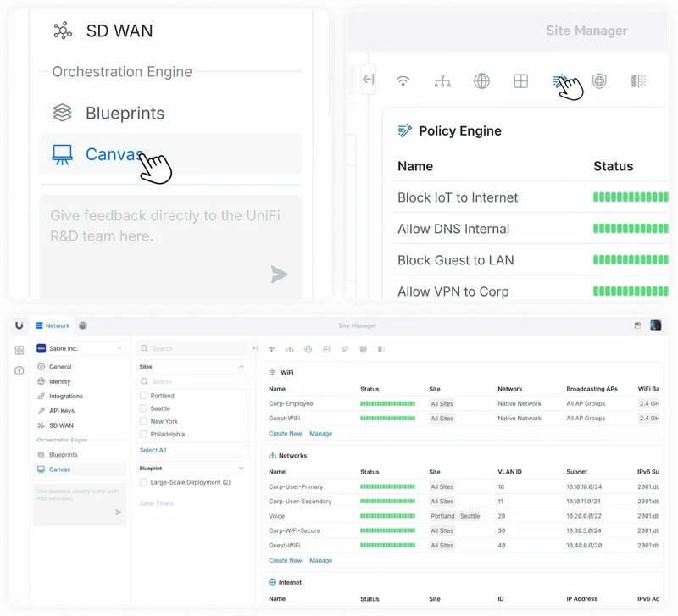Open SD WAN in the enlarged top-left sidebar
The height and width of the screenshot is (616, 678).
[x=103, y=31]
